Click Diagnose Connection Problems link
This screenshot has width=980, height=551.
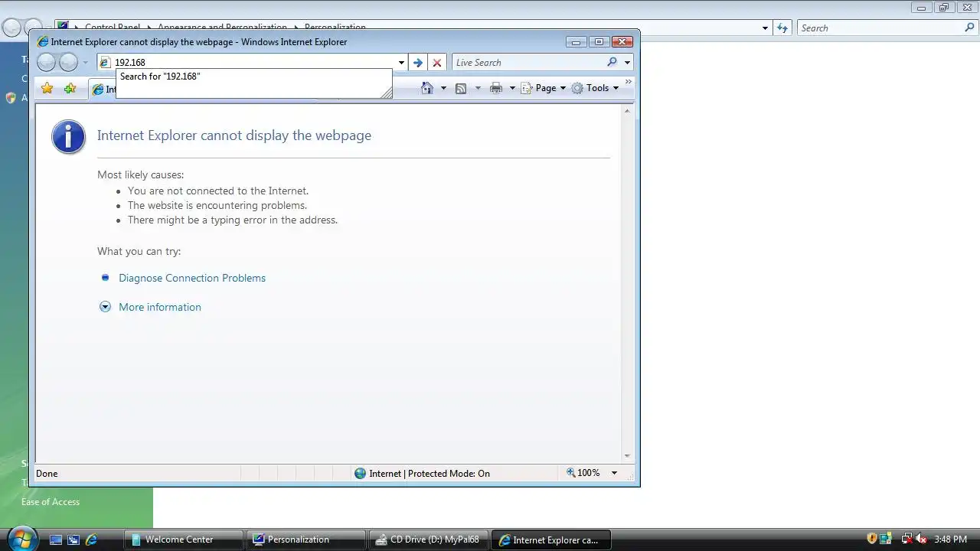click(x=192, y=278)
